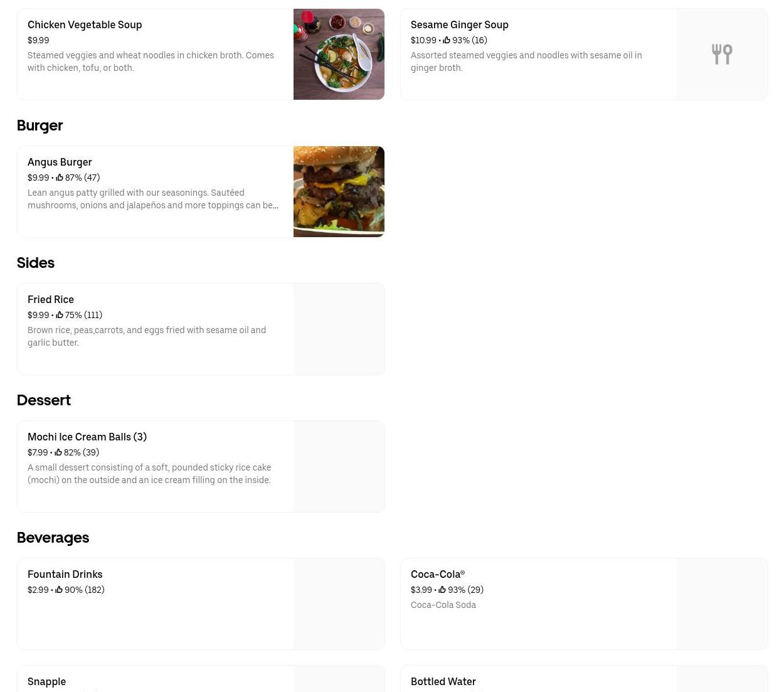Click thumbs-up icon on Angus Burger rating
784x692 pixels.
click(60, 178)
